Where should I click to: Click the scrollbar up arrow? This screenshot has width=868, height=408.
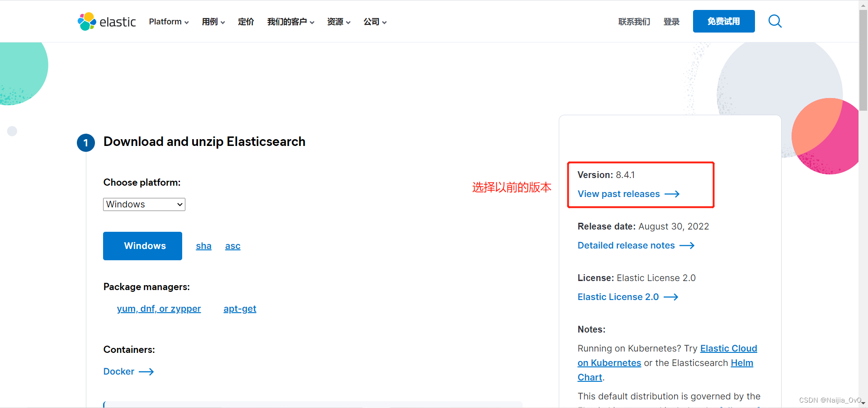(x=863, y=5)
